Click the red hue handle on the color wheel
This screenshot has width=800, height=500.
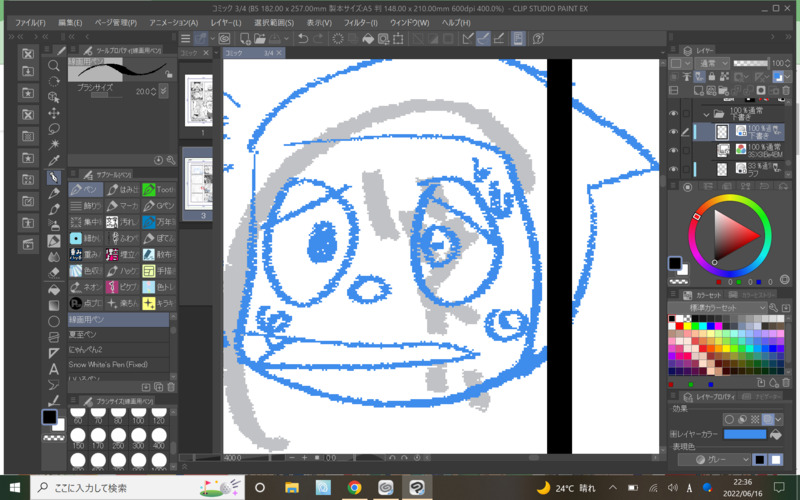pos(697,217)
